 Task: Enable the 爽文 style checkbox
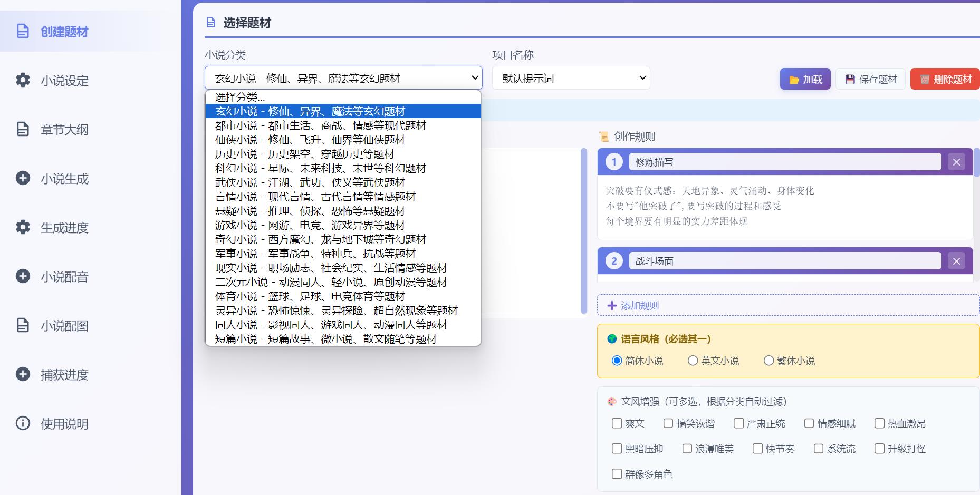(x=617, y=423)
